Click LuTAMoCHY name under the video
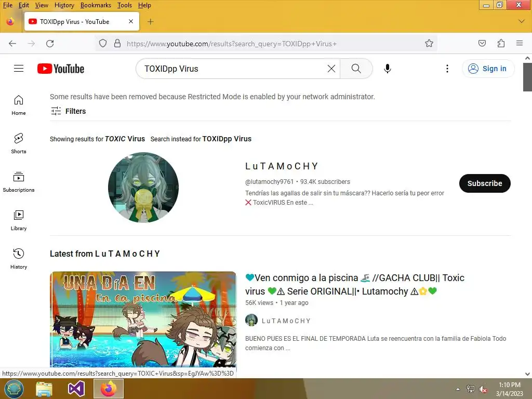Screen dimensions: 532x399 click(x=286, y=321)
